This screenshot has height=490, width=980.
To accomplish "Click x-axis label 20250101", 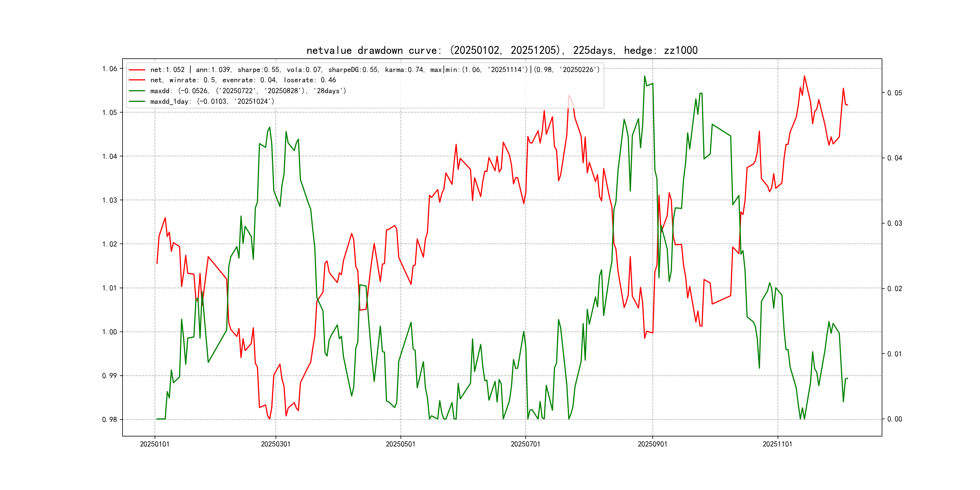I will tap(155, 444).
